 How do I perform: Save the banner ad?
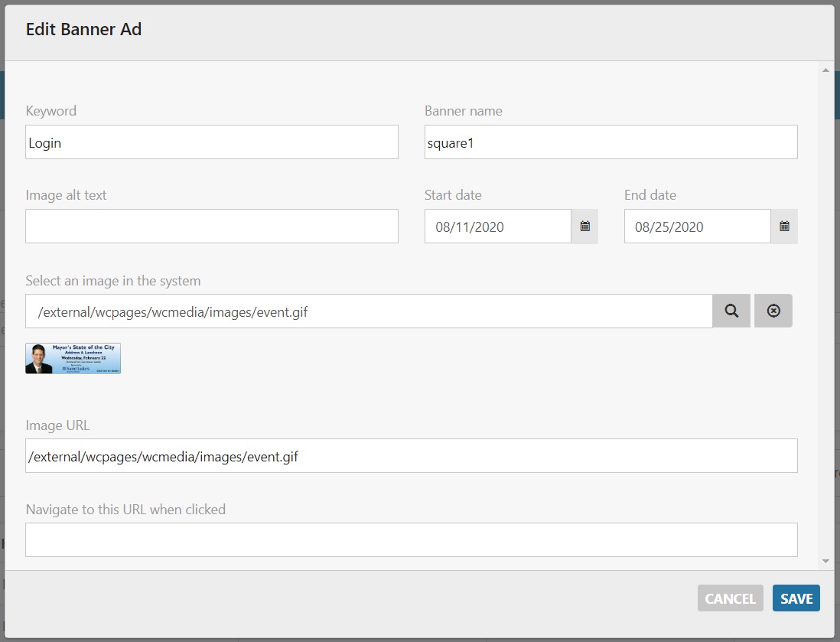coord(796,598)
